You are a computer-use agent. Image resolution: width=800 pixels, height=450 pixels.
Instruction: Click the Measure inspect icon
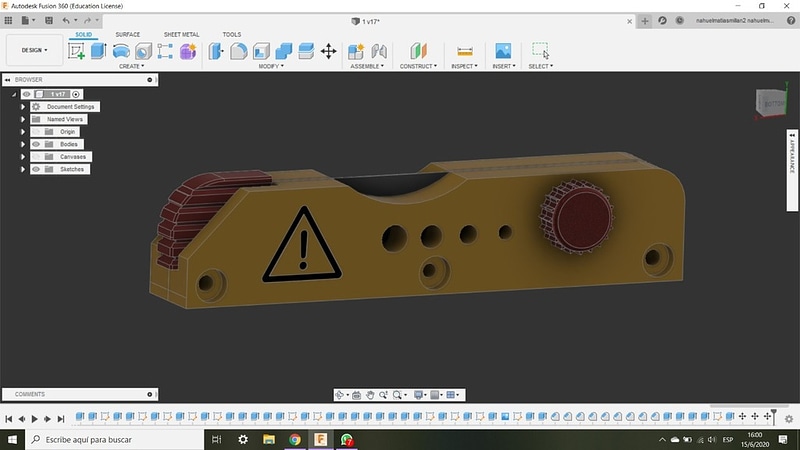(x=465, y=51)
